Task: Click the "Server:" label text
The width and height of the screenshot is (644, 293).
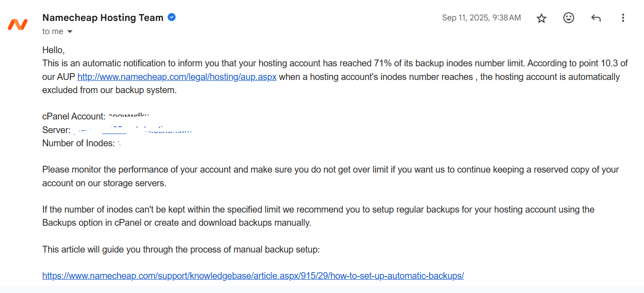Action: [x=56, y=130]
